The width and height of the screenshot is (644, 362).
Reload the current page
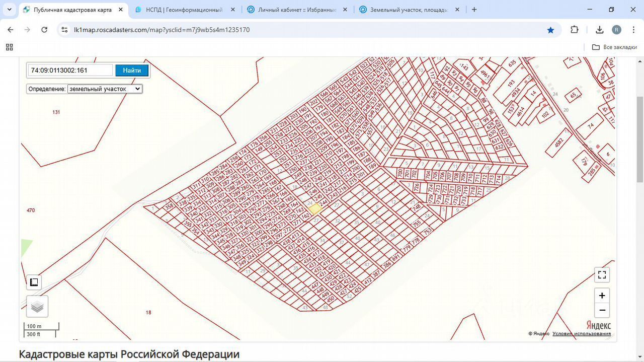click(44, 30)
